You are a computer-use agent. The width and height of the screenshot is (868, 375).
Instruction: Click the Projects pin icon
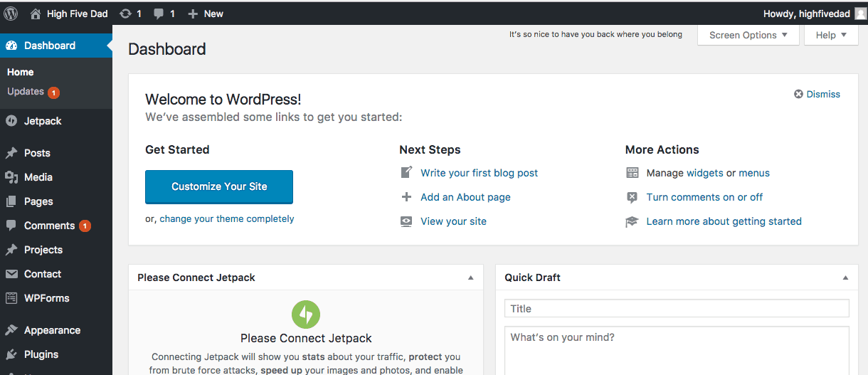(11, 250)
